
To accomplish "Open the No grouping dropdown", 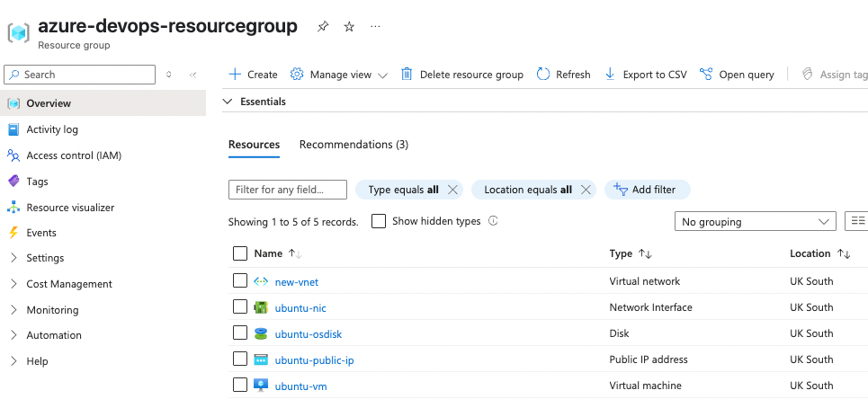I will tap(756, 222).
